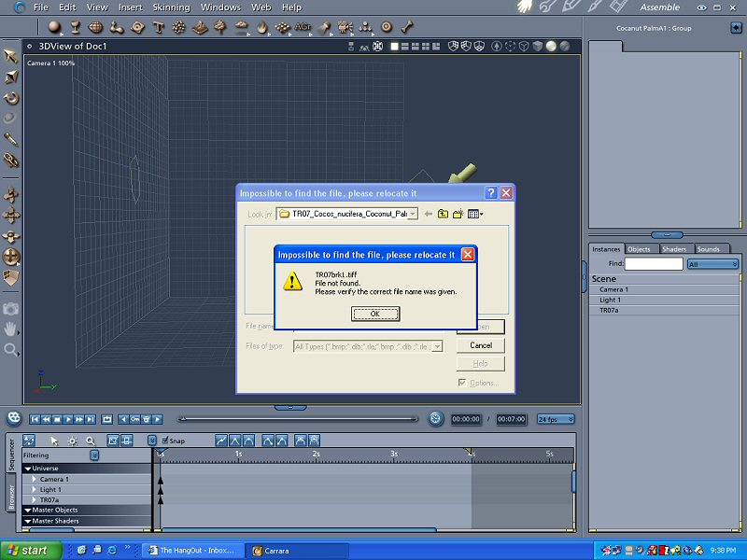Expand the Camera 1 item in sequencer tree
The height and width of the screenshot is (560, 747).
coord(35,479)
